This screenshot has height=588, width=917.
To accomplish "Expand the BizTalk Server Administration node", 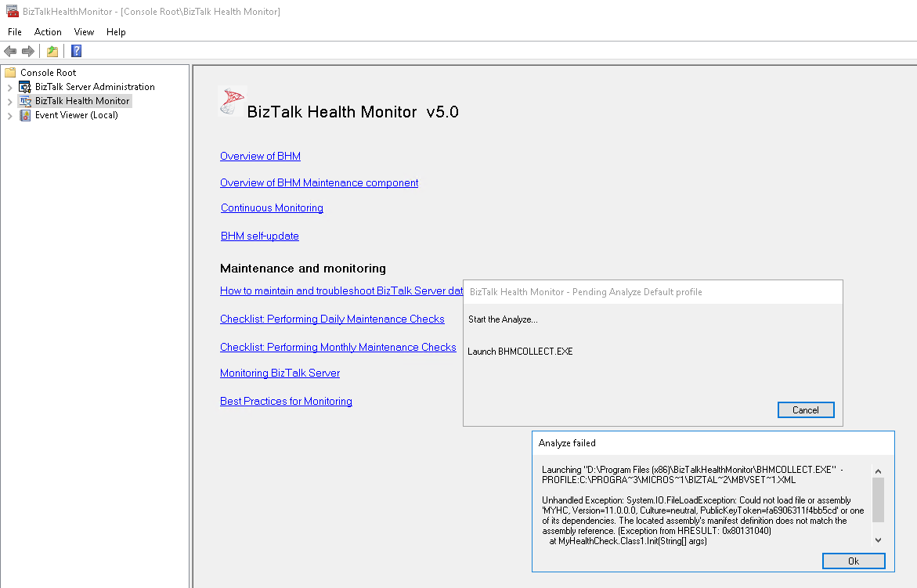I will coord(9,87).
